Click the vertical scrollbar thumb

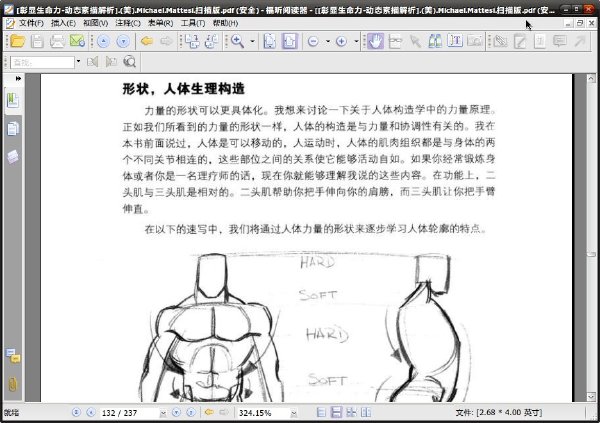click(x=591, y=254)
